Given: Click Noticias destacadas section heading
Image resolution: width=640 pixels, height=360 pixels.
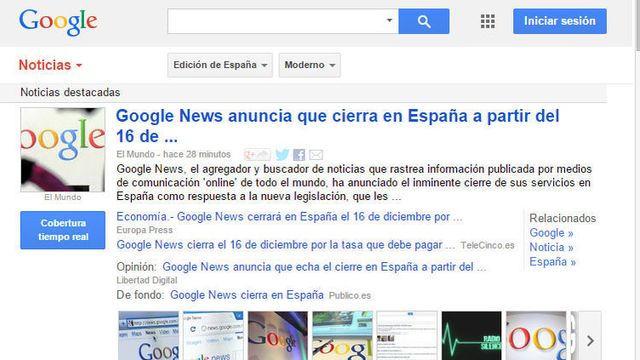Looking at the screenshot, I should click(70, 93).
